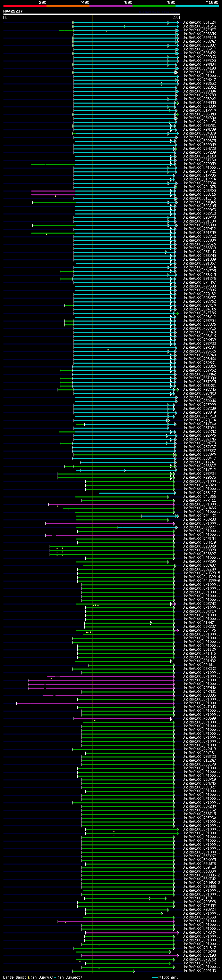Select the UniRef100_Q9UHB6-2 entry

point(201,875)
